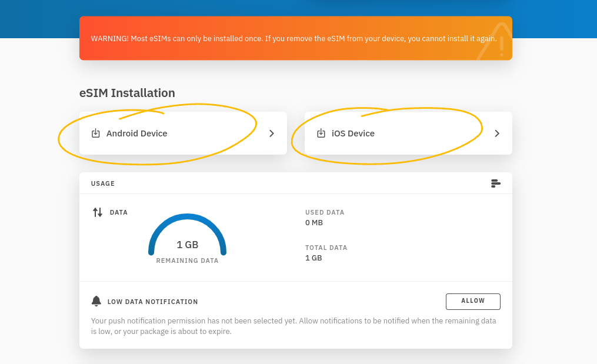Click the DATA label beside arrows
The height and width of the screenshot is (364, 597).
(119, 212)
